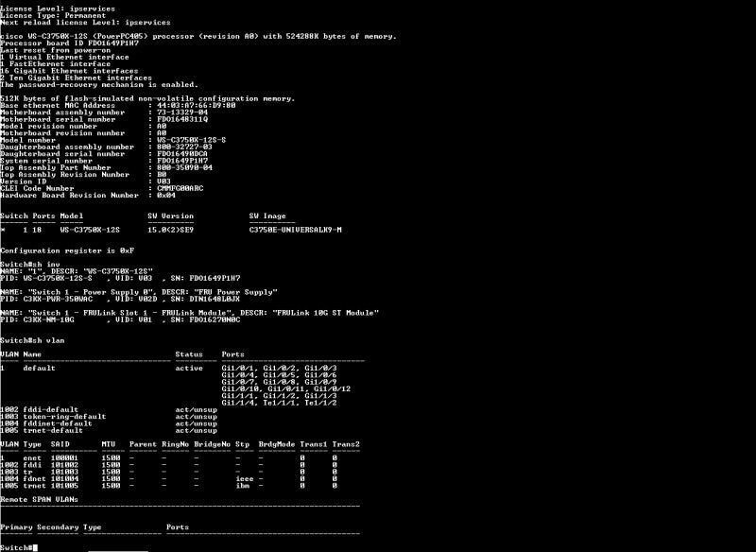Click the "Next reload license Level: ipservices" line
The width and height of the screenshot is (756, 552).
tap(85, 22)
